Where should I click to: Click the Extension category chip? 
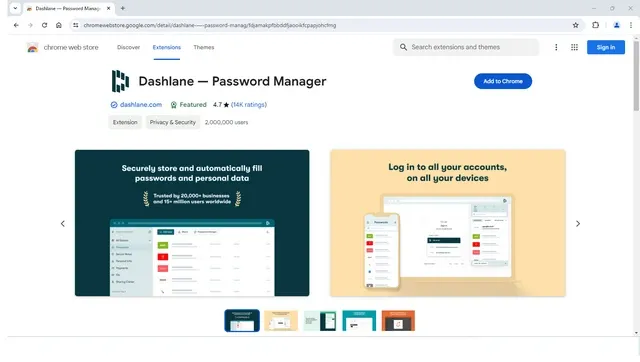point(125,122)
